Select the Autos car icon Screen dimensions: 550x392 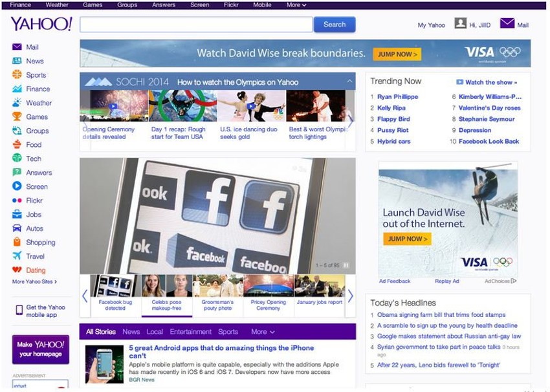(x=17, y=228)
